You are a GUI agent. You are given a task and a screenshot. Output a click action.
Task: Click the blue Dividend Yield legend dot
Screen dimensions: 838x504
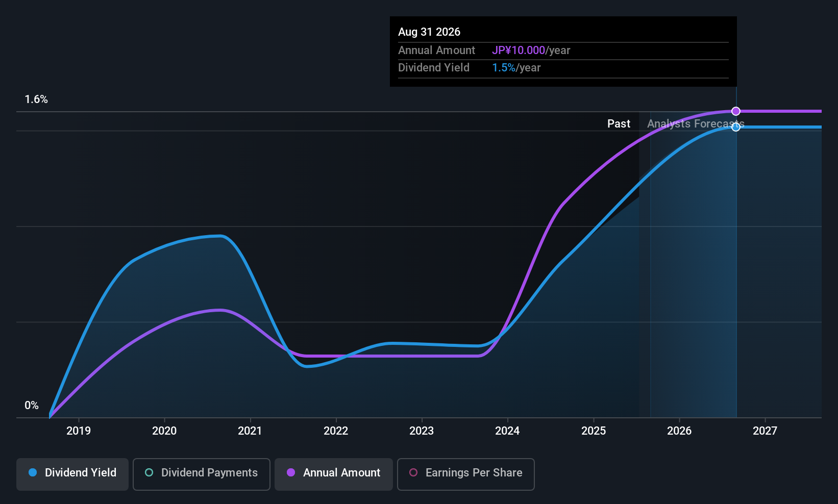tap(33, 472)
